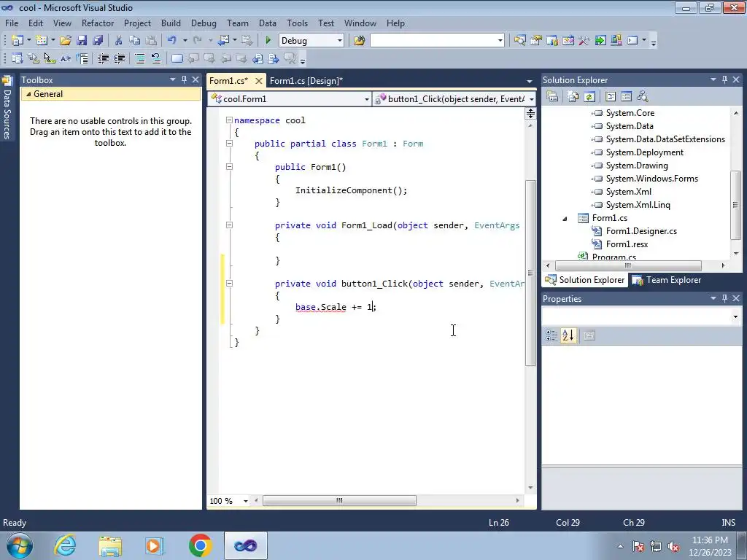Toggle auto-hide pin on Solution Explorer
This screenshot has width=747, height=560.
point(724,79)
